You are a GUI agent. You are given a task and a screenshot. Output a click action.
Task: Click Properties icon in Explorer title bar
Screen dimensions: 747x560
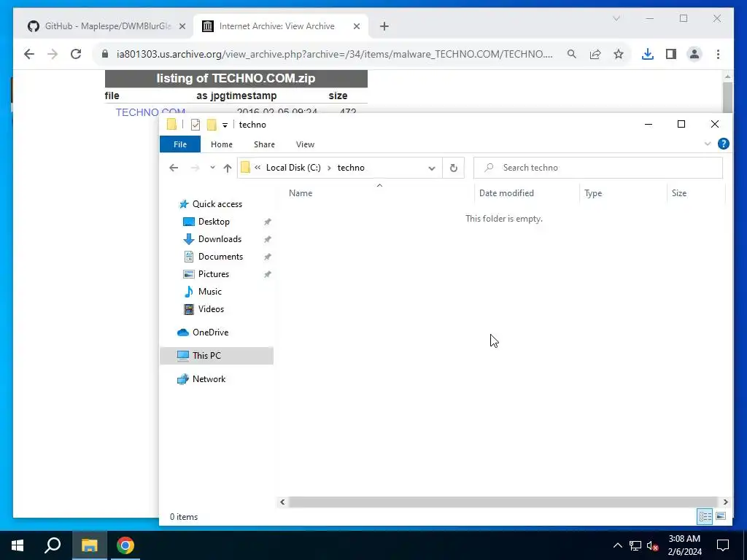(x=196, y=125)
